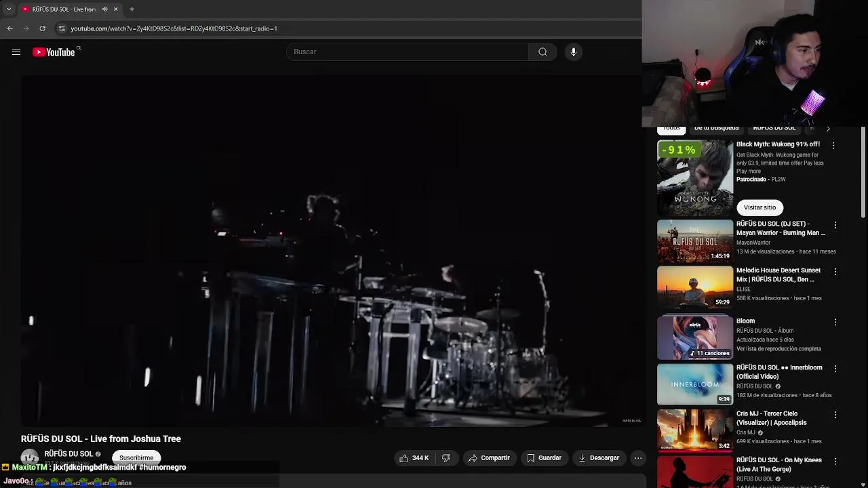
Task: Open the site information icon in address bar
Action: click(62, 28)
